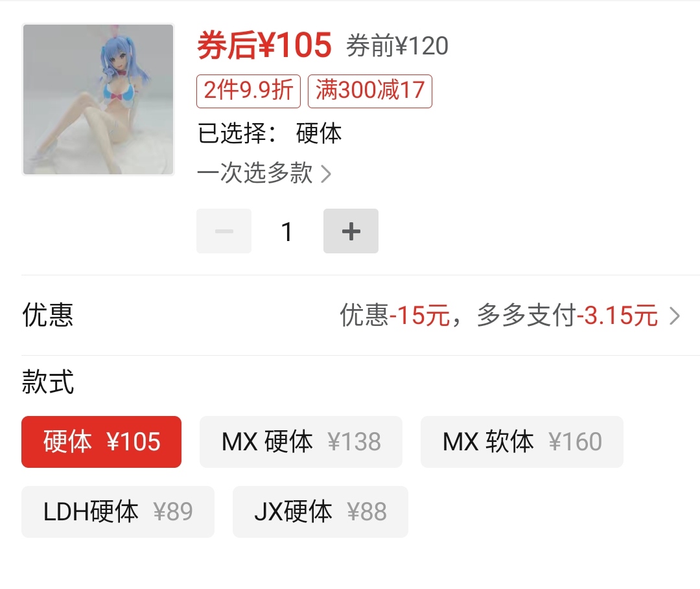Expand discount details via the 优惠 row arrow
Image resolution: width=700 pixels, height=589 pixels.
click(675, 316)
